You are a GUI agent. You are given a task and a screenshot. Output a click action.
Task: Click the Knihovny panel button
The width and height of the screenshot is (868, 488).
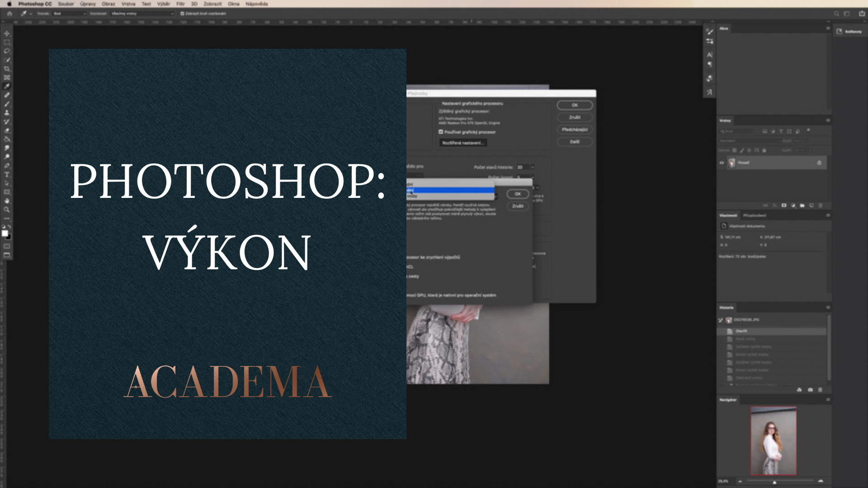point(849,32)
